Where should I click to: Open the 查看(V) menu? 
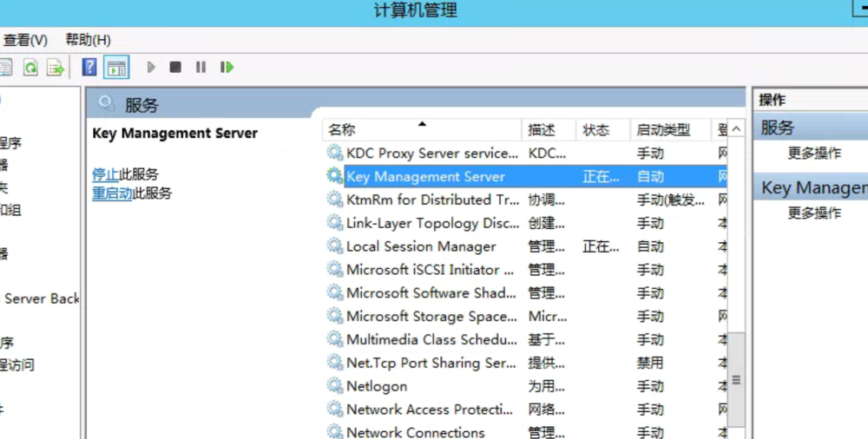point(25,40)
